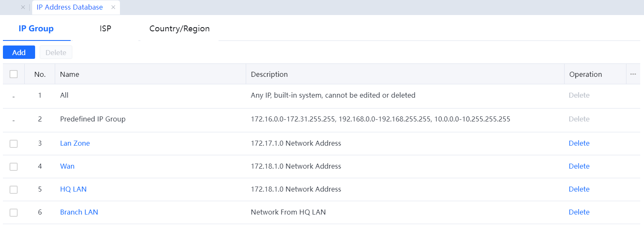Switch to the ISP tab
The image size is (644, 240).
tap(105, 28)
